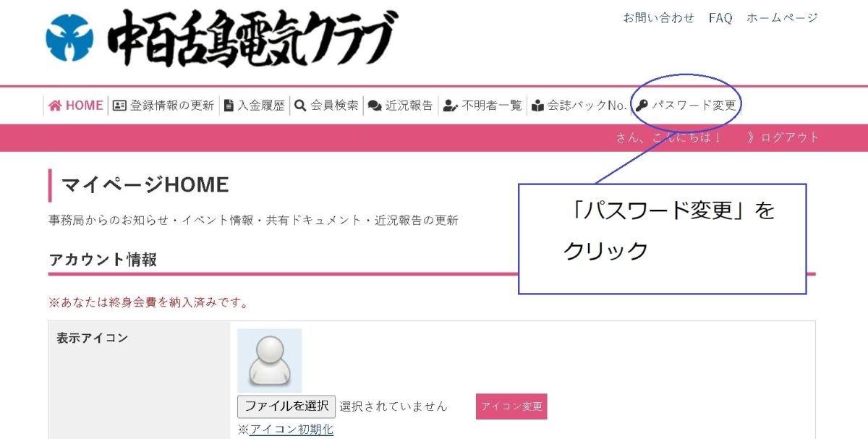This screenshot has width=868, height=439.
Task: Click the マイページHOME page heading
Action: click(x=145, y=185)
